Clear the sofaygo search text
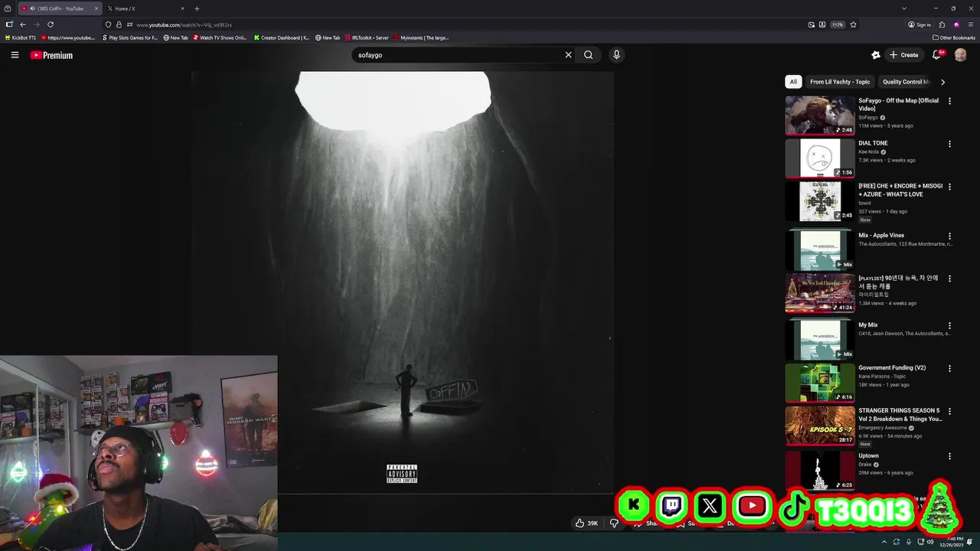The width and height of the screenshot is (980, 551). [x=568, y=55]
